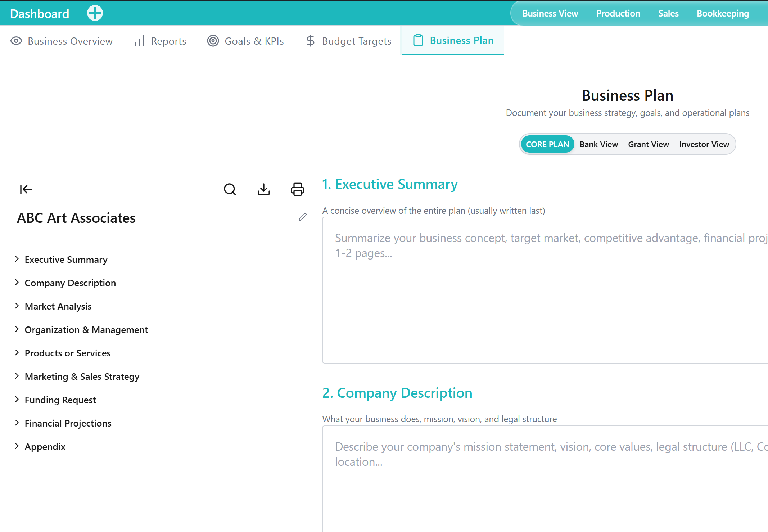Viewport: 768px width, 532px height.
Task: Expand Executive Summary chevron in the outline
Action: coord(17,259)
